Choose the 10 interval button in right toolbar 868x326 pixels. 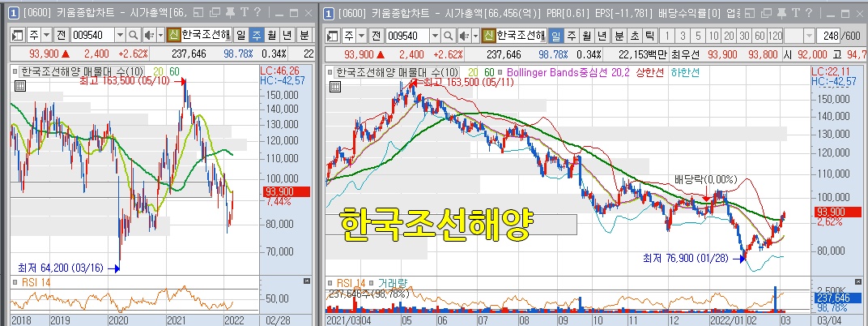point(713,36)
